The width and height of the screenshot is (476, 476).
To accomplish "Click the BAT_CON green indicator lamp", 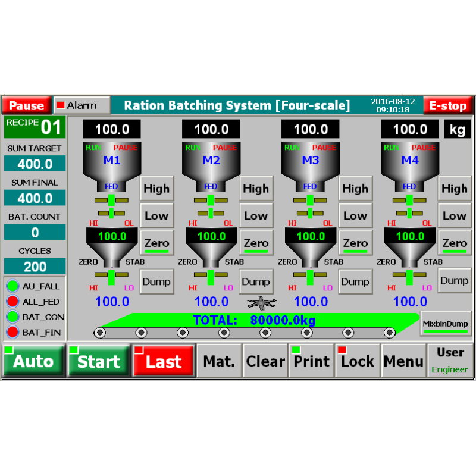I will pyautogui.click(x=12, y=317).
